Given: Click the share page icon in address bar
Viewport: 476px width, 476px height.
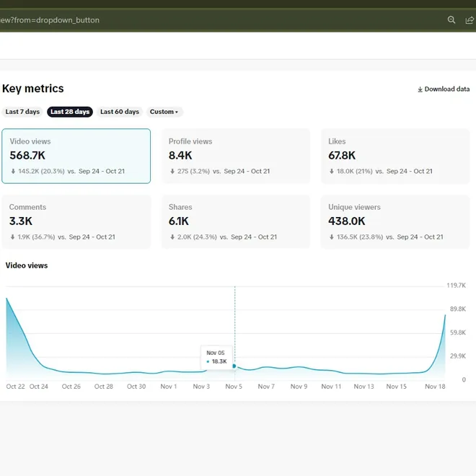Looking at the screenshot, I should pos(470,20).
